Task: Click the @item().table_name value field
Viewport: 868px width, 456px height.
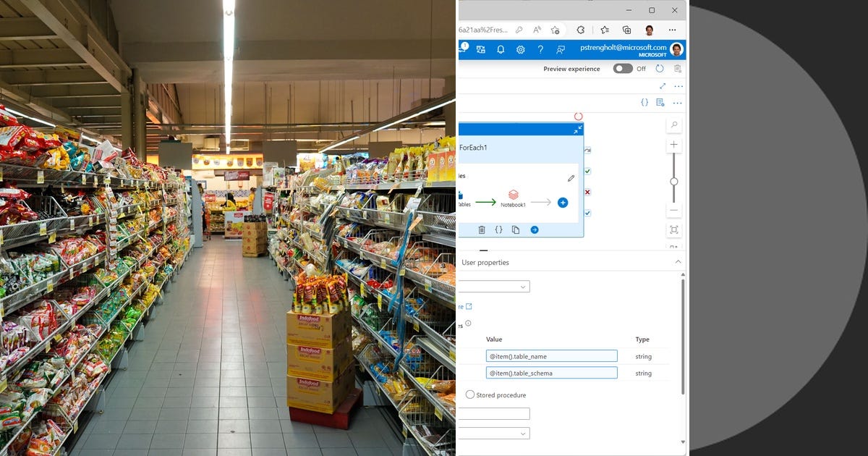Action: point(552,356)
